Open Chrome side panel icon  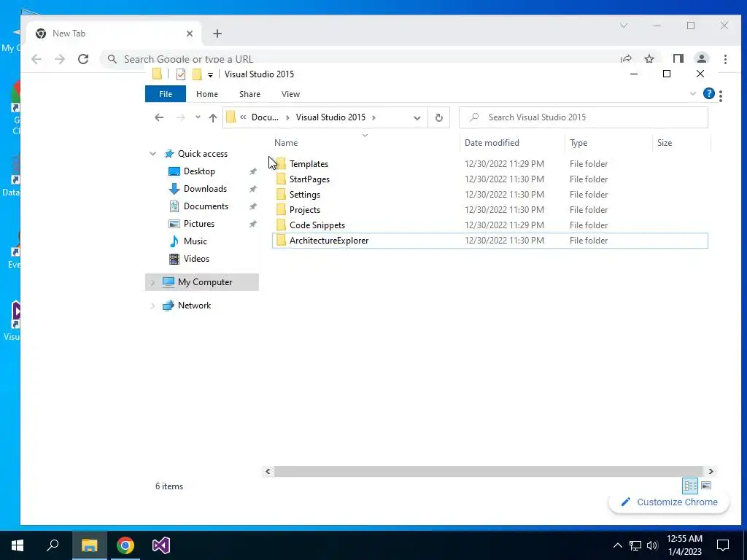coord(678,59)
